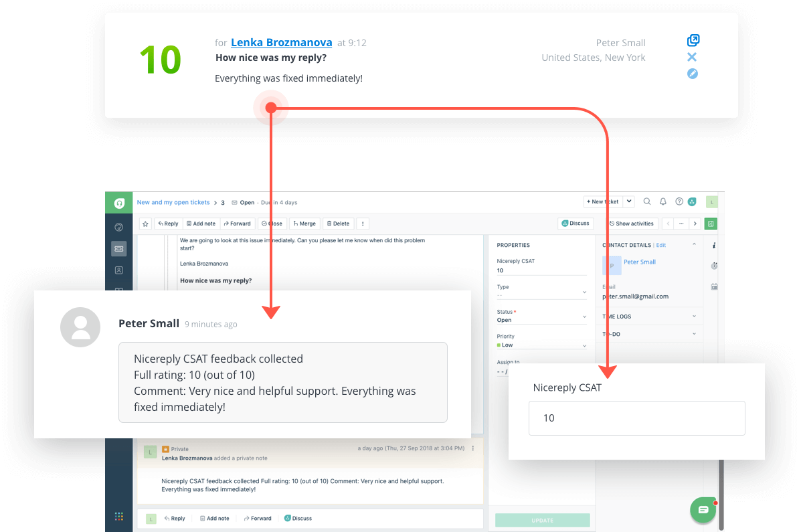Click Add note in the top ticket toolbar
Image resolution: width=799 pixels, height=532 pixels.
tap(201, 224)
